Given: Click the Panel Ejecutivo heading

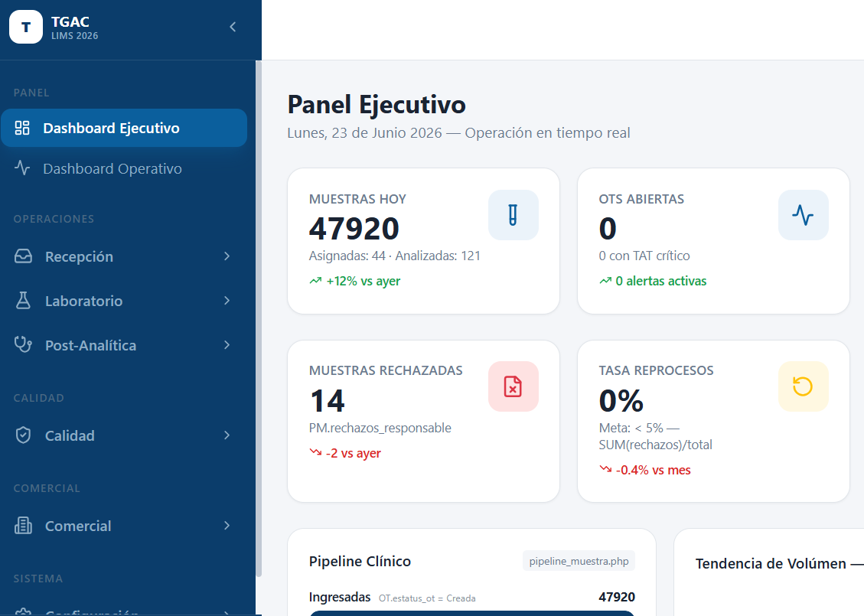Looking at the screenshot, I should pyautogui.click(x=377, y=105).
